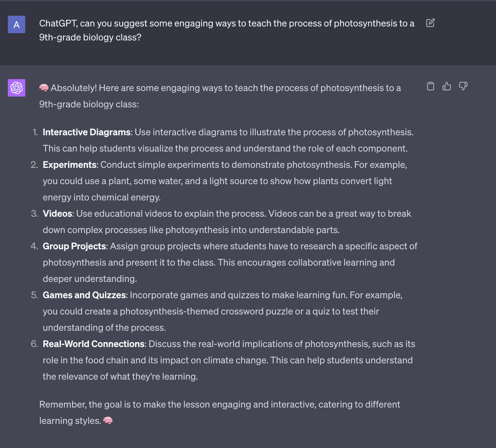Click the edit message pencil icon
Image resolution: width=496 pixels, height=448 pixels.
coord(430,23)
